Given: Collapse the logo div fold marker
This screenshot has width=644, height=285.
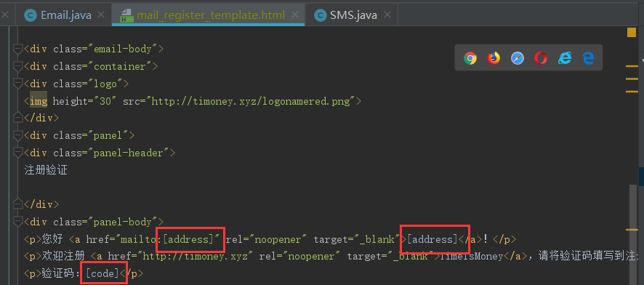Looking at the screenshot, I should tap(17, 84).
